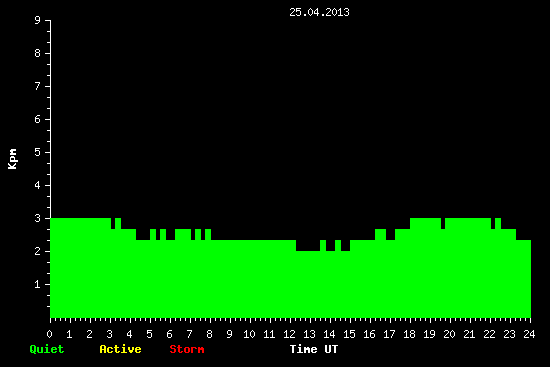The image size is (550, 367).
Task: Click hour 12 on the time axis
Action: click(x=289, y=334)
